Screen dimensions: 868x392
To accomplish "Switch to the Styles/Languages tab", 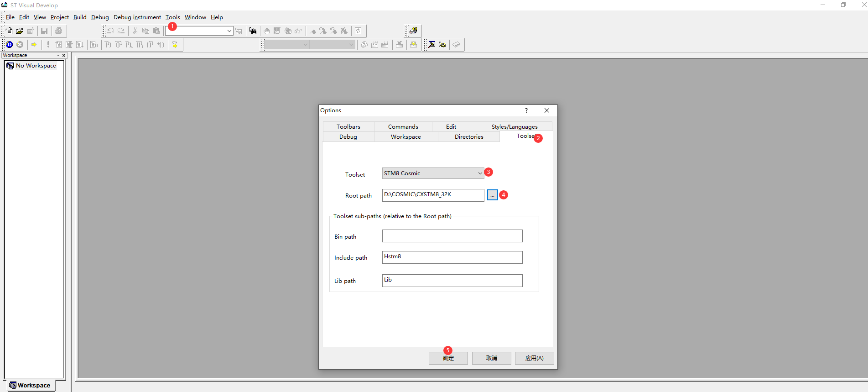I will (515, 127).
